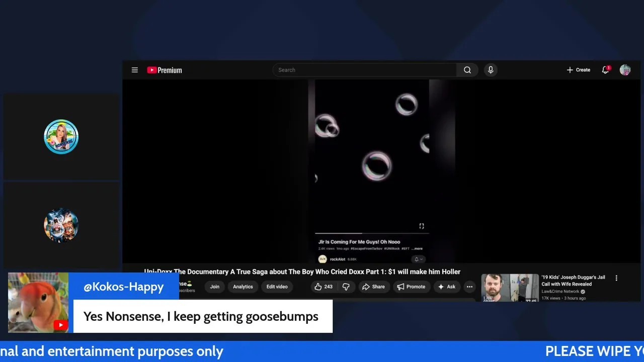Click the '17K views · 3 hours ago' text
This screenshot has height=362, width=644.
point(563,298)
